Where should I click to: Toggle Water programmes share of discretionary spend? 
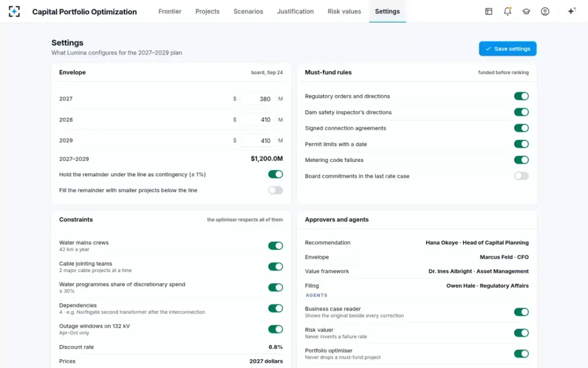click(x=275, y=288)
